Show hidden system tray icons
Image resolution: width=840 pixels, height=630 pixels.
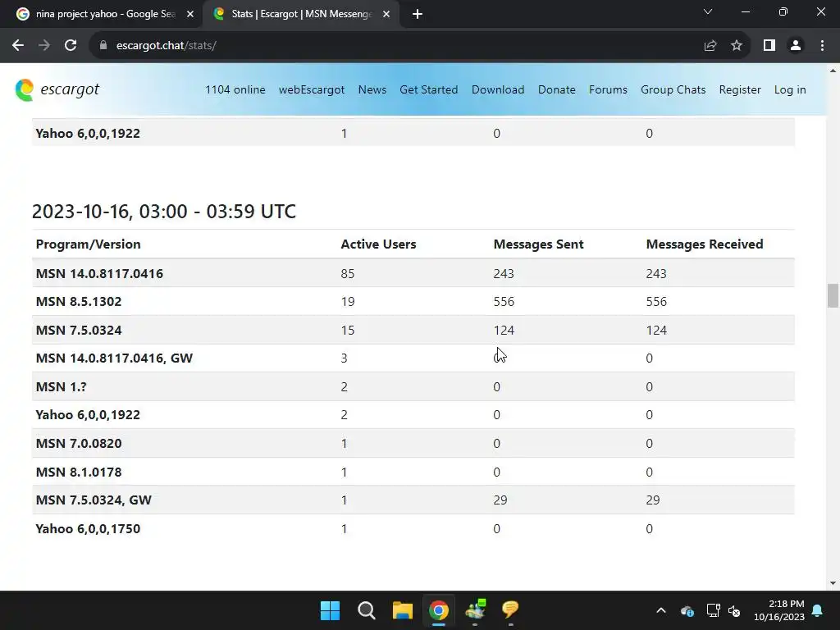[x=661, y=610]
